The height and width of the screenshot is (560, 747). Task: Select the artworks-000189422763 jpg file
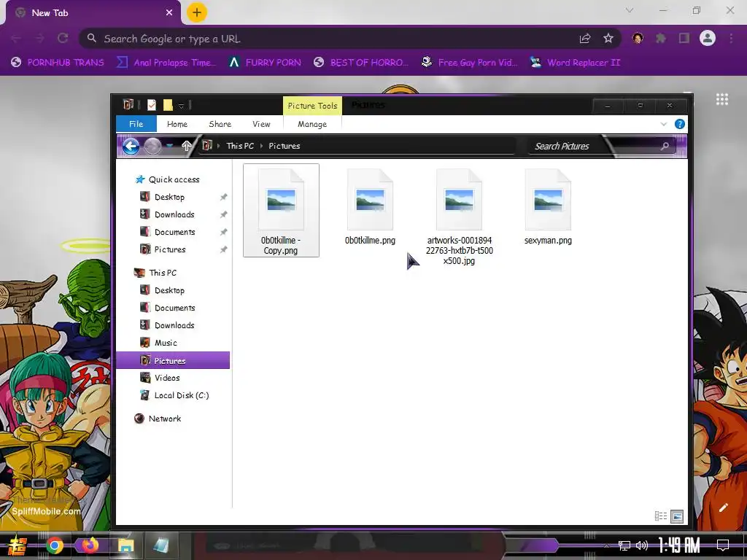coord(460,217)
